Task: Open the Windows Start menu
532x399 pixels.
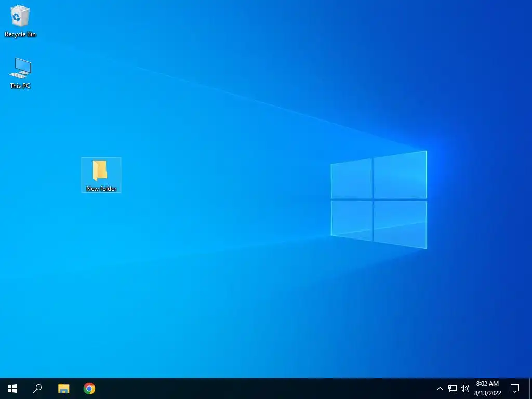Action: point(12,389)
